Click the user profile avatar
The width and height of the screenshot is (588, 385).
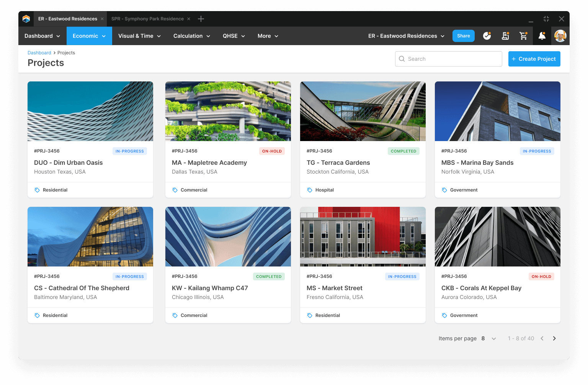coord(560,36)
